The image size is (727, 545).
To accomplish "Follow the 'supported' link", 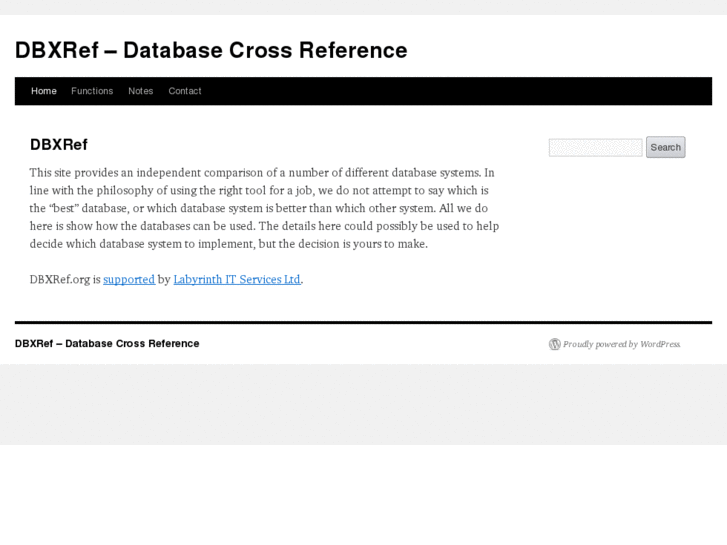I will [129, 279].
